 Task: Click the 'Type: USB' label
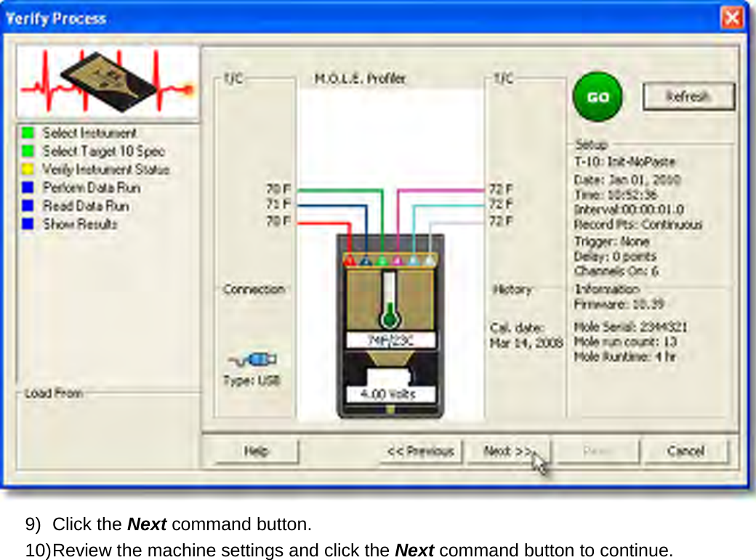(x=252, y=380)
